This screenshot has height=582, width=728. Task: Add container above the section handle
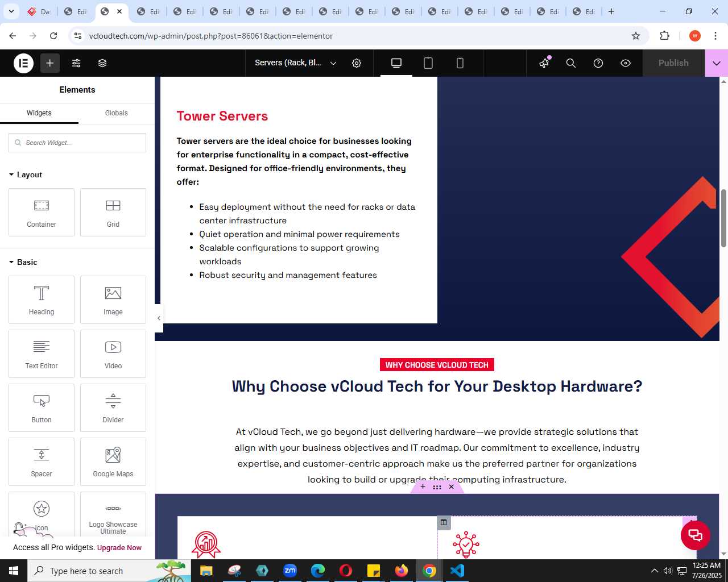coord(423,487)
